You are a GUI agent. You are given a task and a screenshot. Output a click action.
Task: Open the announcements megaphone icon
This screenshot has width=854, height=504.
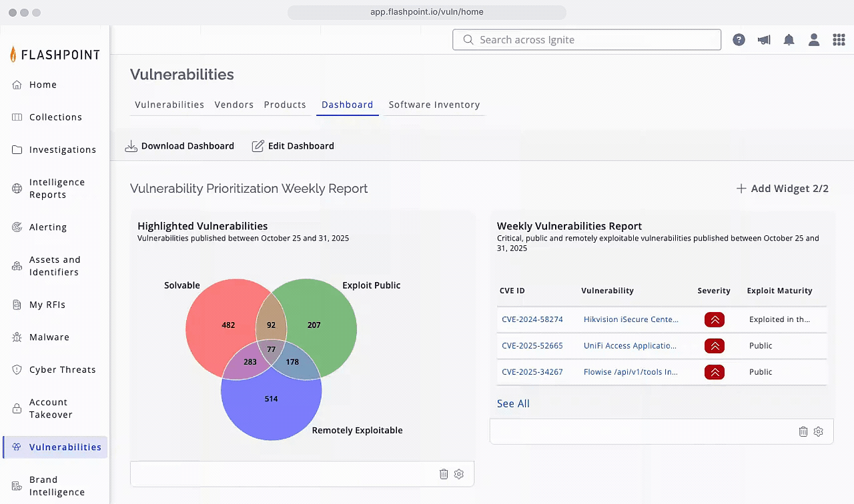[x=764, y=40]
